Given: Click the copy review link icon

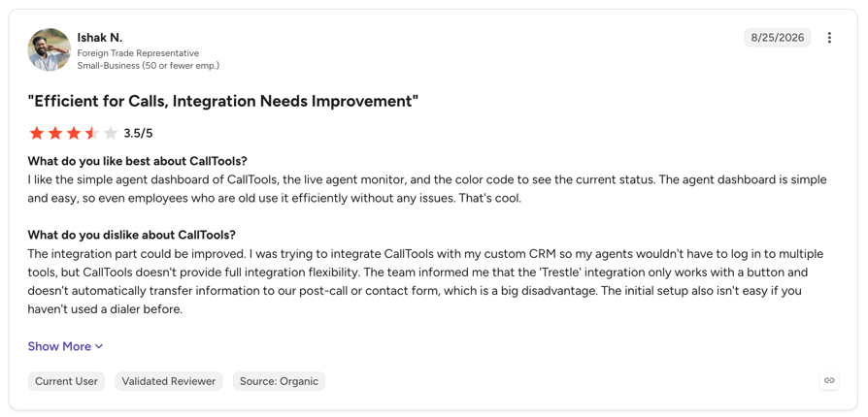Looking at the screenshot, I should 829,380.
